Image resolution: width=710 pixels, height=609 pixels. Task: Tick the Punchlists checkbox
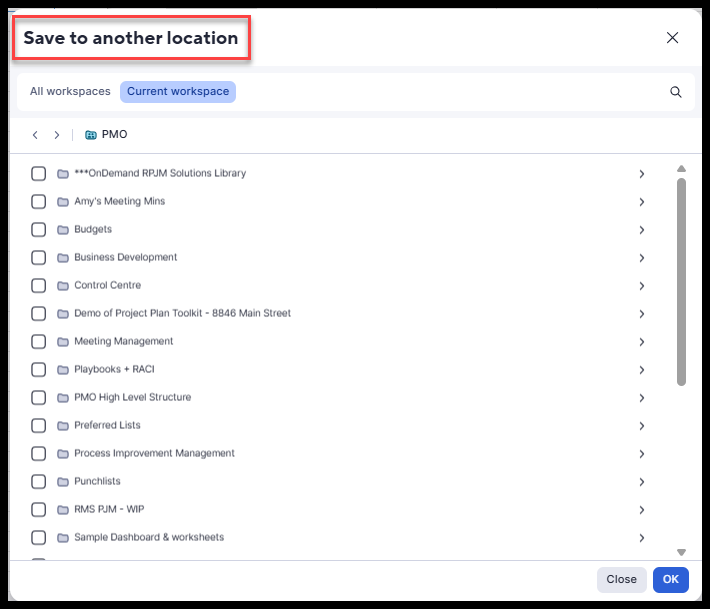point(38,482)
